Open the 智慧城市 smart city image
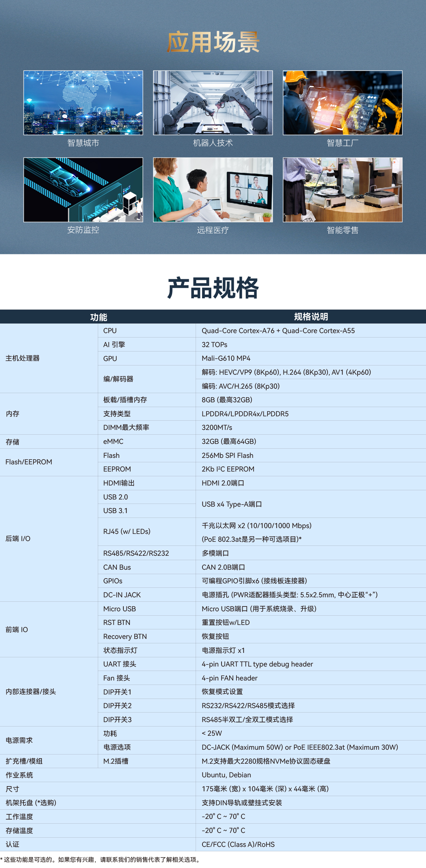The width and height of the screenshot is (426, 868). [x=83, y=103]
